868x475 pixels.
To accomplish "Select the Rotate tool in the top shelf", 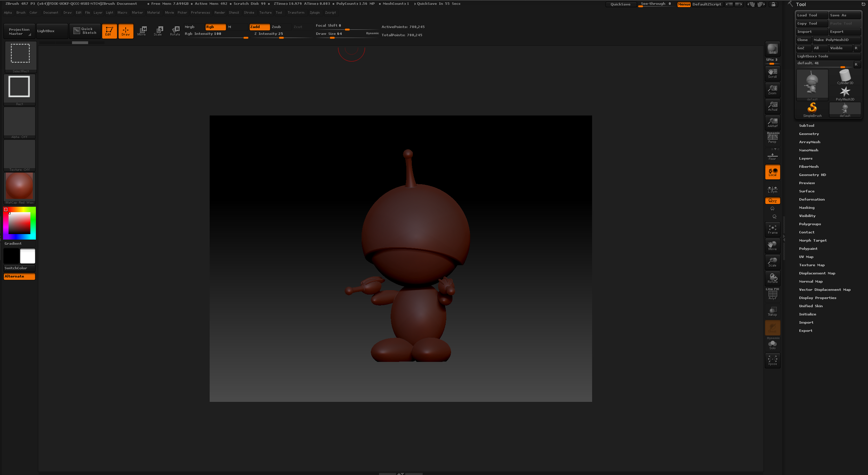I will pyautogui.click(x=175, y=31).
